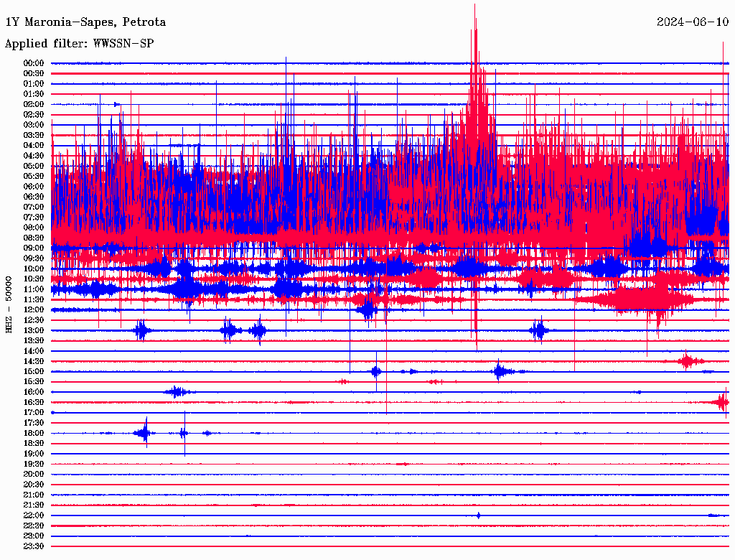735x560 pixels.
Task: Click the blue burst on the 16:00 trace
Action: [x=177, y=391]
